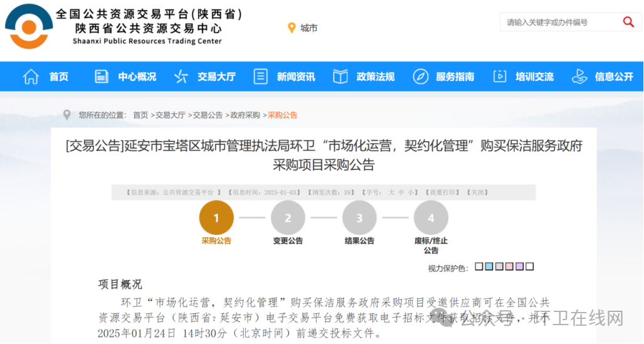Click the 项目概况 section heading
The width and height of the screenshot is (644, 344).
(x=120, y=284)
